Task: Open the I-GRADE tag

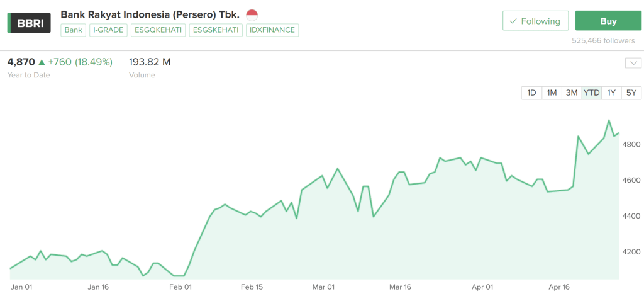Action: click(x=109, y=30)
